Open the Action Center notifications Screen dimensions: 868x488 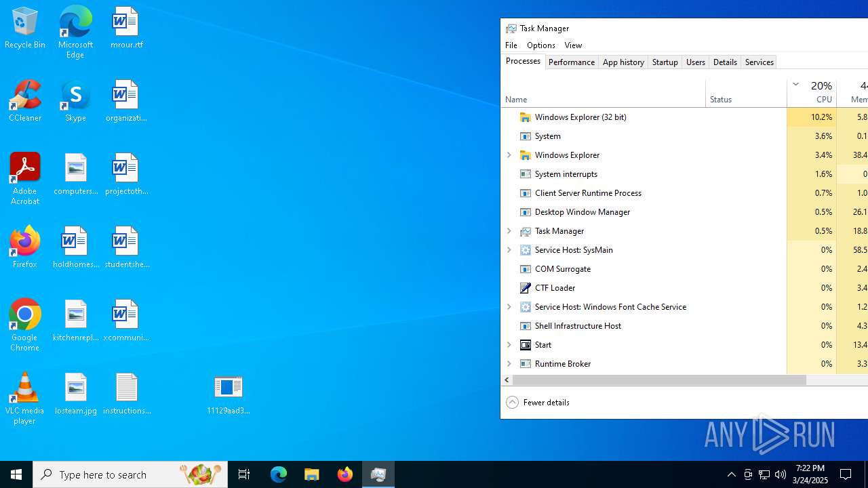click(x=846, y=474)
